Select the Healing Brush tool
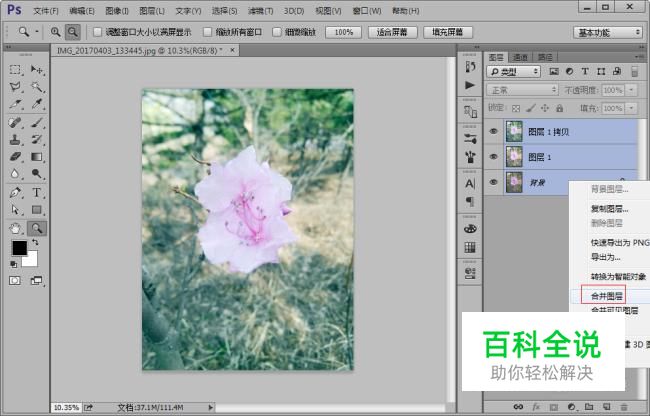 pos(15,123)
